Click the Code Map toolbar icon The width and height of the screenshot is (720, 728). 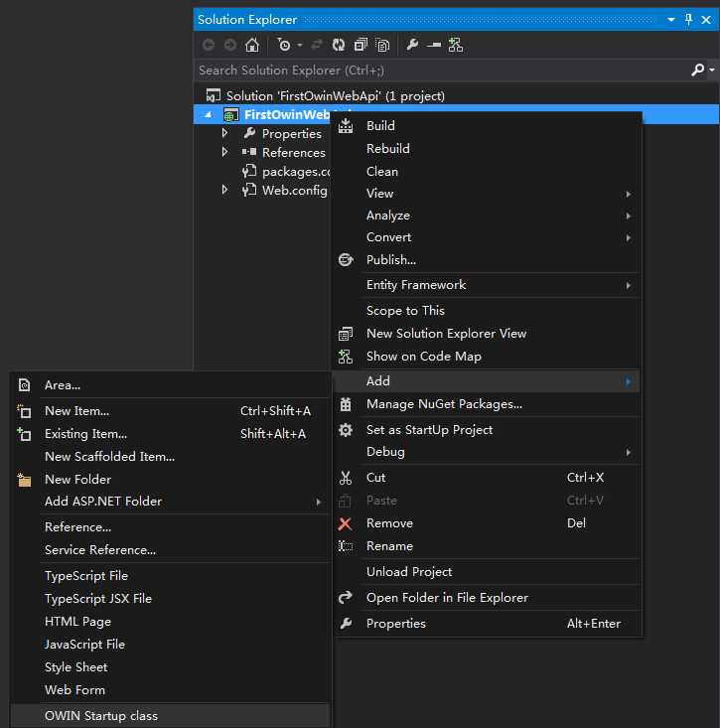click(x=456, y=45)
